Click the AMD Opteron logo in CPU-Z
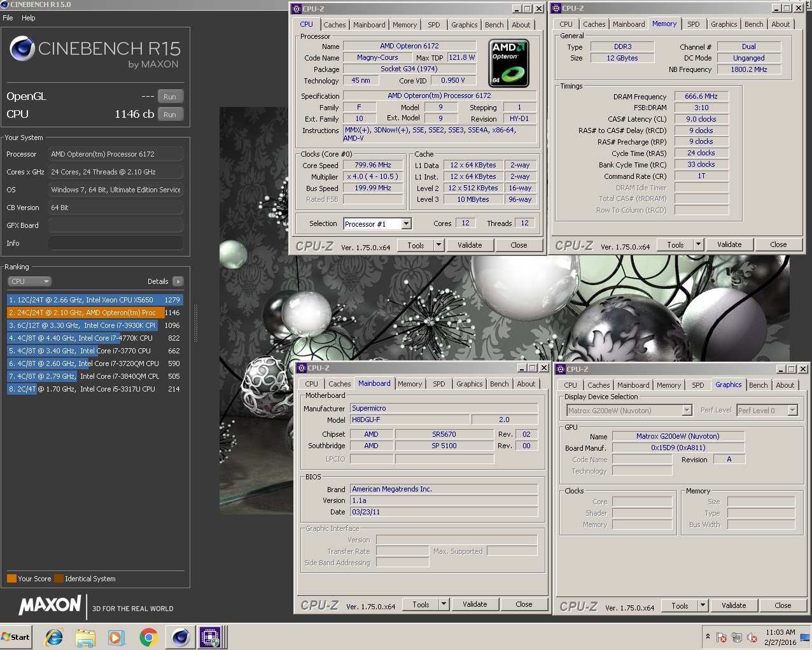This screenshot has width=812, height=650. coord(509,63)
